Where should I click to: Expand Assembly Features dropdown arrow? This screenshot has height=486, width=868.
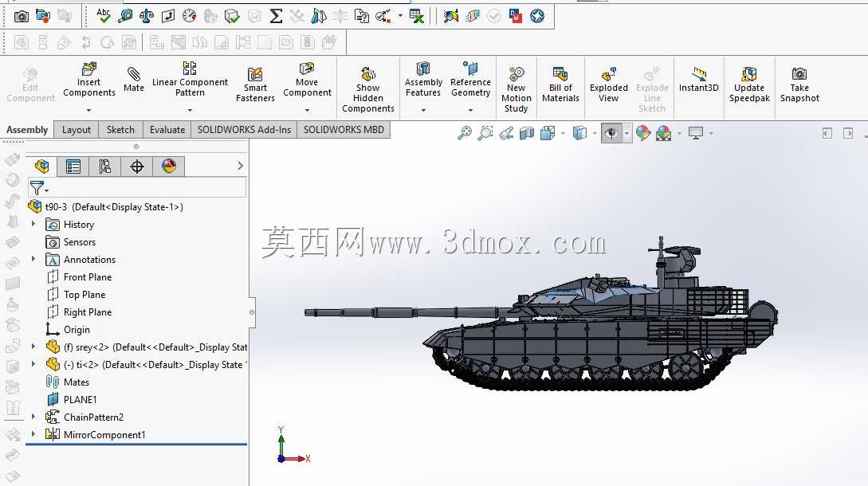click(423, 110)
